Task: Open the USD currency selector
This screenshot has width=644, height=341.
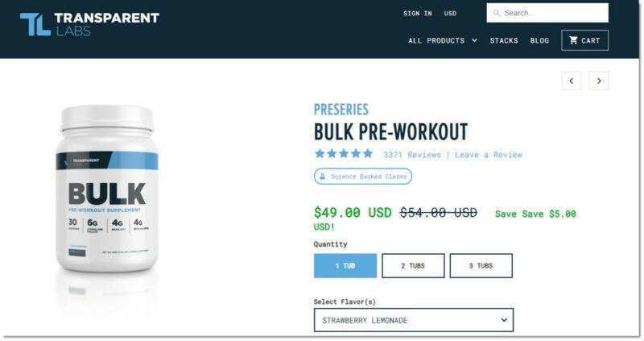Action: 450,13
